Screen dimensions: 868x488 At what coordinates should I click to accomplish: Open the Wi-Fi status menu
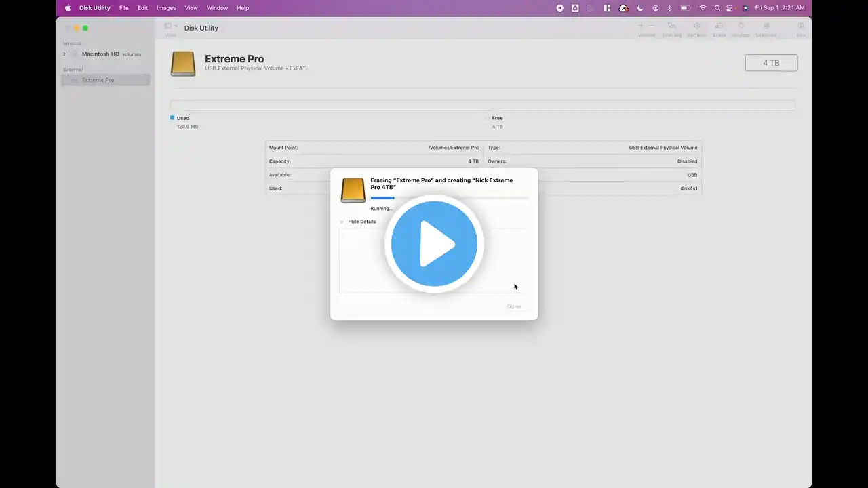(703, 8)
